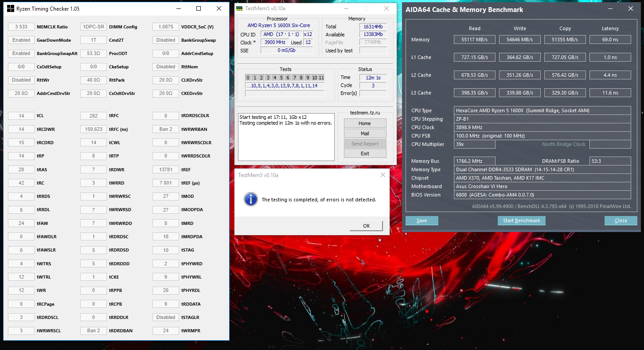Click the blue info icon in TestMem5 dialog
Image resolution: width=644 pixels, height=350 pixels.
[x=250, y=199]
